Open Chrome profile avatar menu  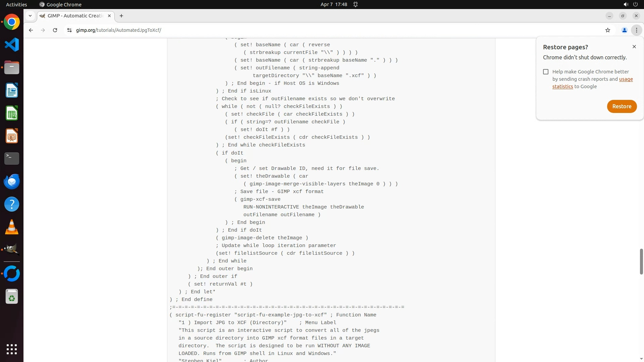pyautogui.click(x=624, y=30)
